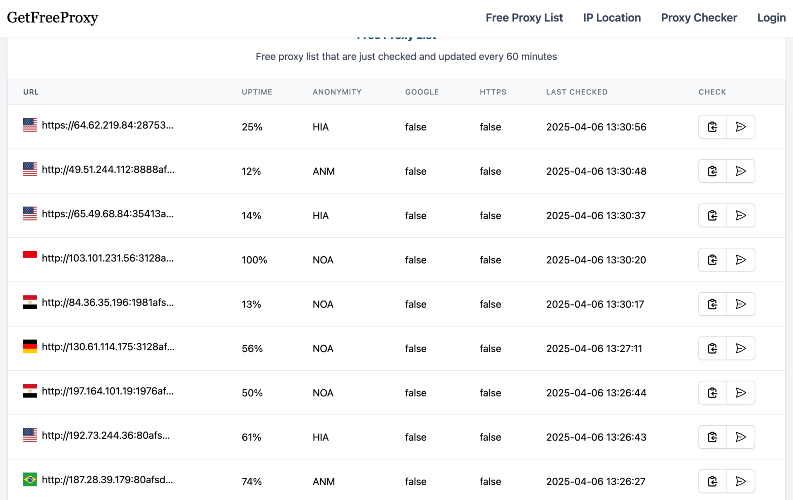Click US flag next to 64.62.219.84
This screenshot has width=793, height=500.
30,125
